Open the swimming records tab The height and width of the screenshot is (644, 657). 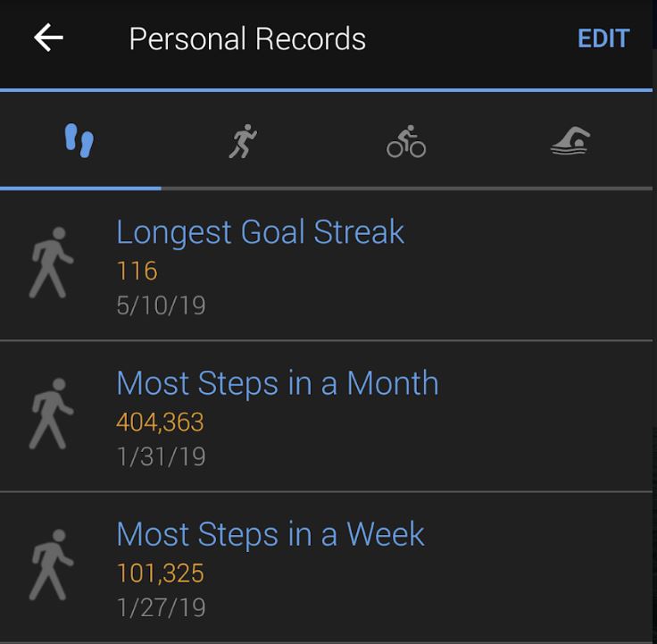570,141
